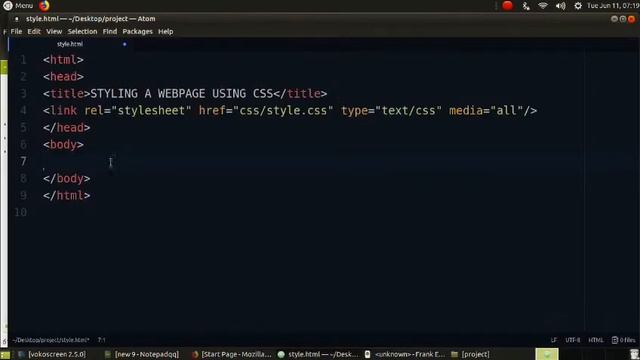Click the green workspace switcher in taskbar

tap(547, 354)
